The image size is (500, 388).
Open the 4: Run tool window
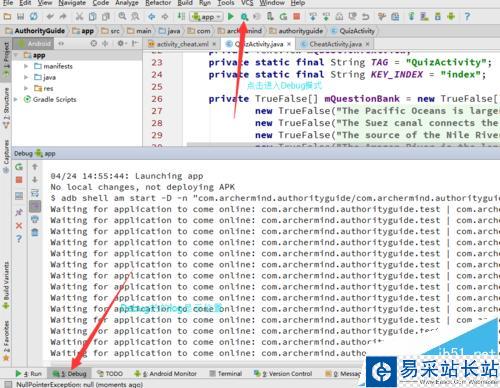pos(29,374)
